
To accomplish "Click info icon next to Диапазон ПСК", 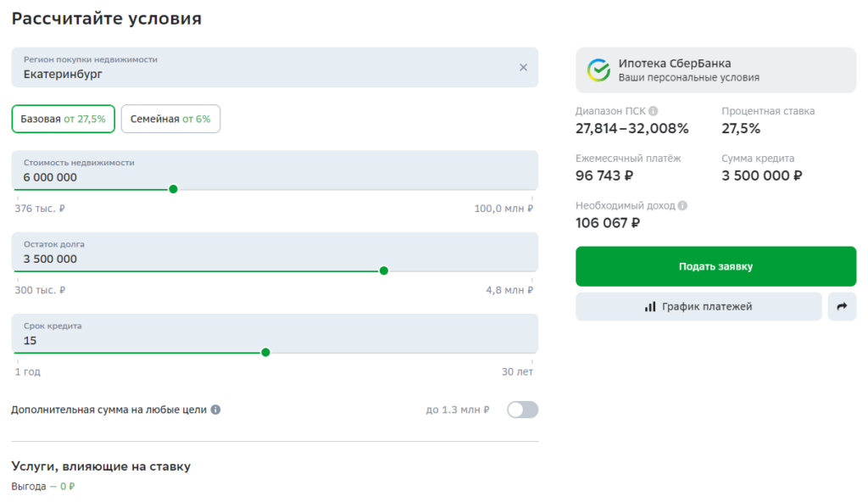I will (x=653, y=111).
